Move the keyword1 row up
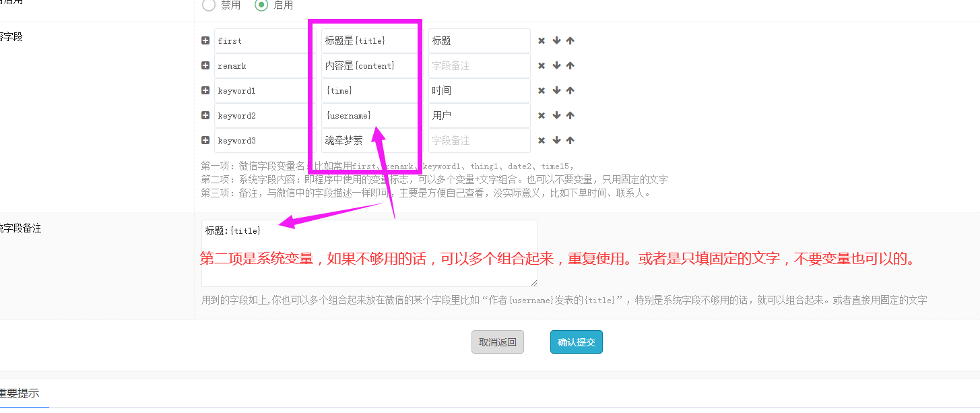Image resolution: width=980 pixels, height=413 pixels. [570, 90]
